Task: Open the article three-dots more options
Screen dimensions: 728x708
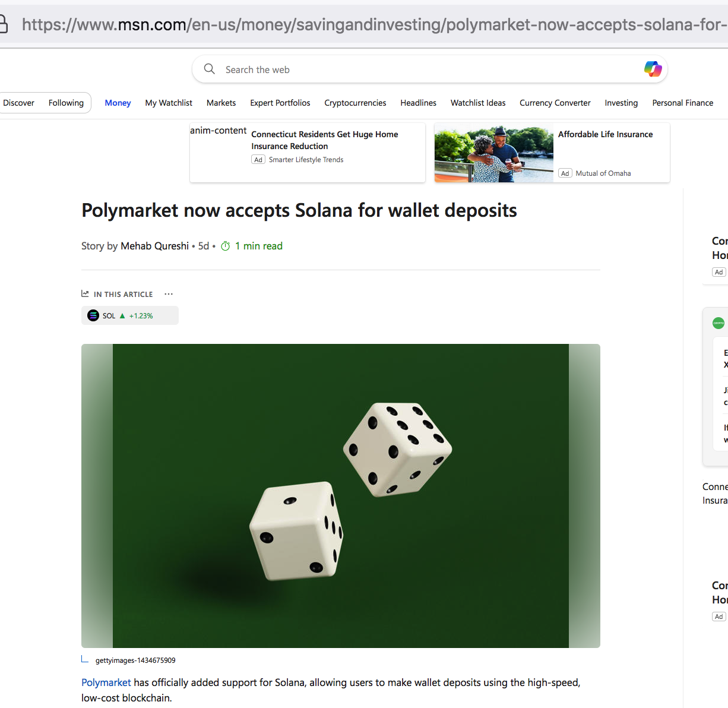Action: pos(169,294)
